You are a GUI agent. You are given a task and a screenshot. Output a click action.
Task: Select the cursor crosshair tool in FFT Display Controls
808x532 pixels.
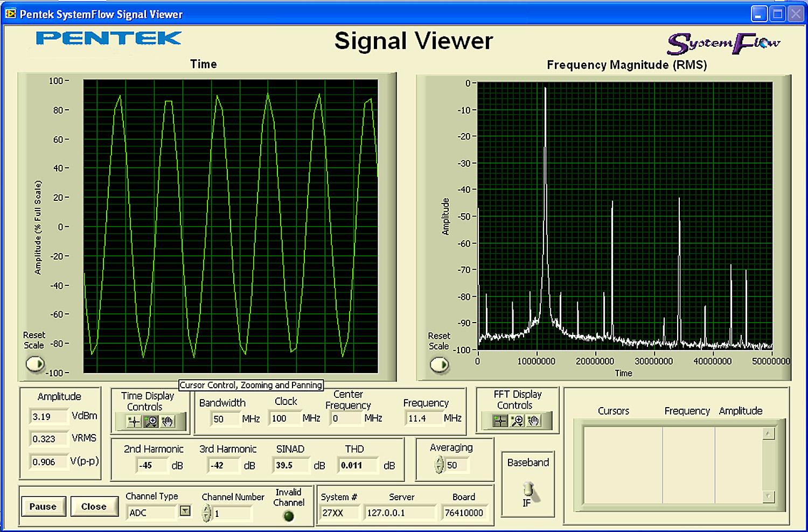[500, 421]
